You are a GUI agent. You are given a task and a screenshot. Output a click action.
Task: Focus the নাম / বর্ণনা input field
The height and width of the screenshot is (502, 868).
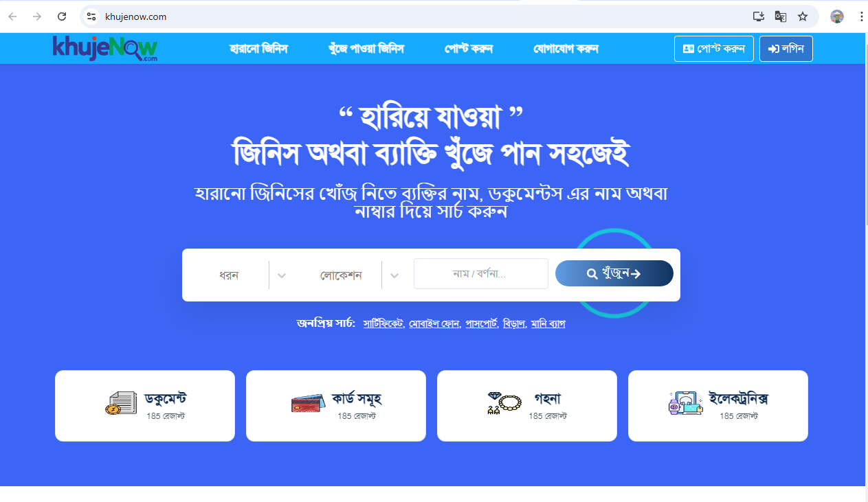tap(481, 274)
